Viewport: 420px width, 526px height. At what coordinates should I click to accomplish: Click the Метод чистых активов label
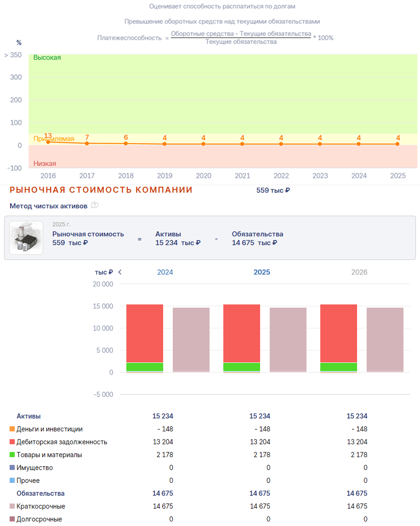click(x=49, y=206)
